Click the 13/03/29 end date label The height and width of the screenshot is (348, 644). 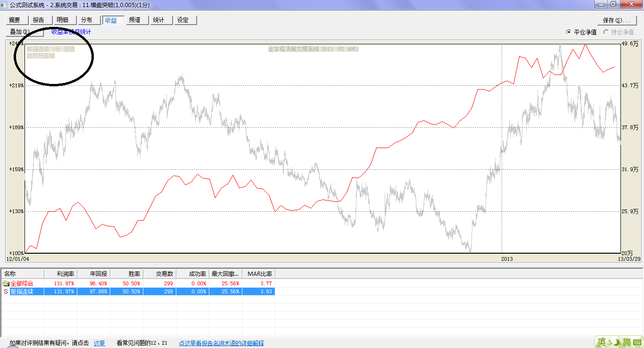coord(629,259)
